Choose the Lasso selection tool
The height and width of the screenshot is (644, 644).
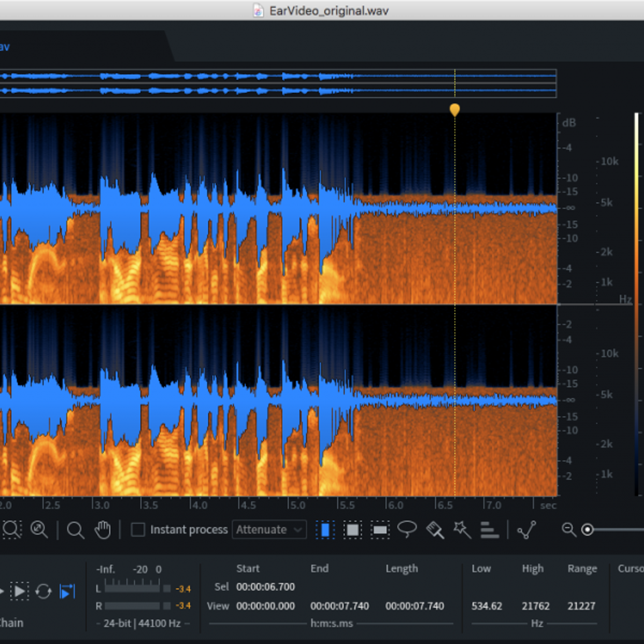pyautogui.click(x=407, y=529)
